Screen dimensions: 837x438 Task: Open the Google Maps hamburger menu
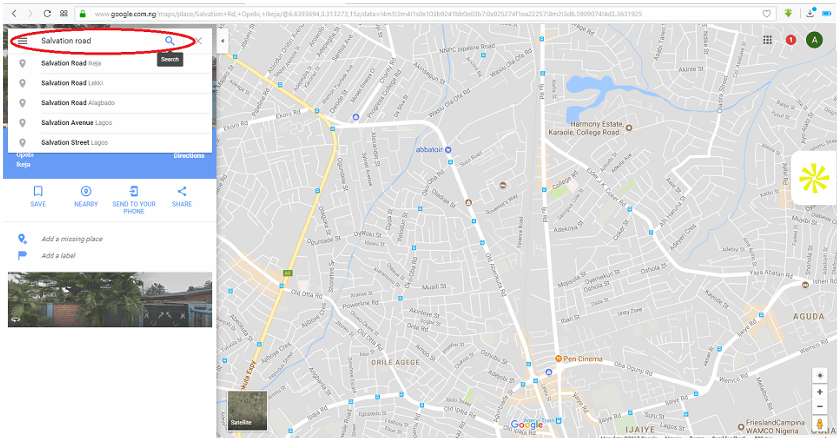[x=22, y=41]
